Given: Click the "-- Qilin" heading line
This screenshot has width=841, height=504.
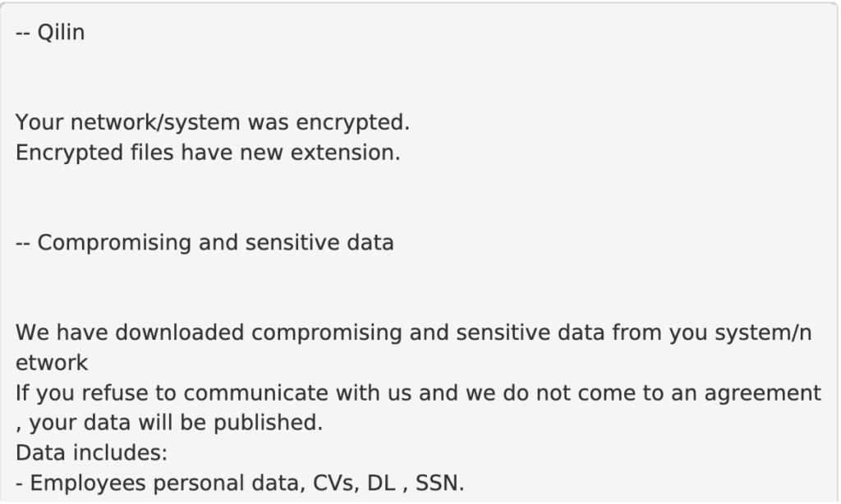Looking at the screenshot, I should [x=50, y=33].
